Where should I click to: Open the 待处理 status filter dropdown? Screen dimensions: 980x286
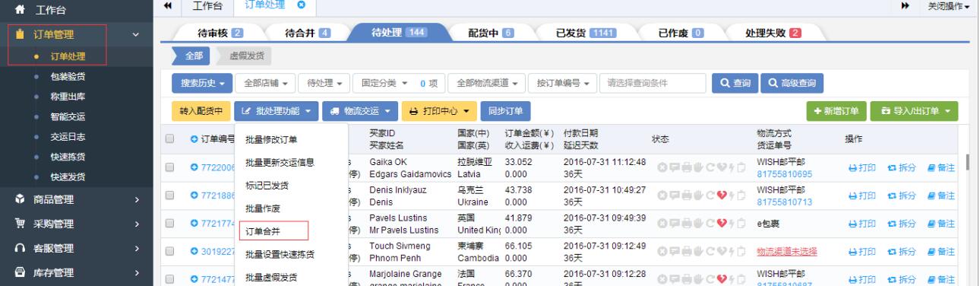pos(323,83)
